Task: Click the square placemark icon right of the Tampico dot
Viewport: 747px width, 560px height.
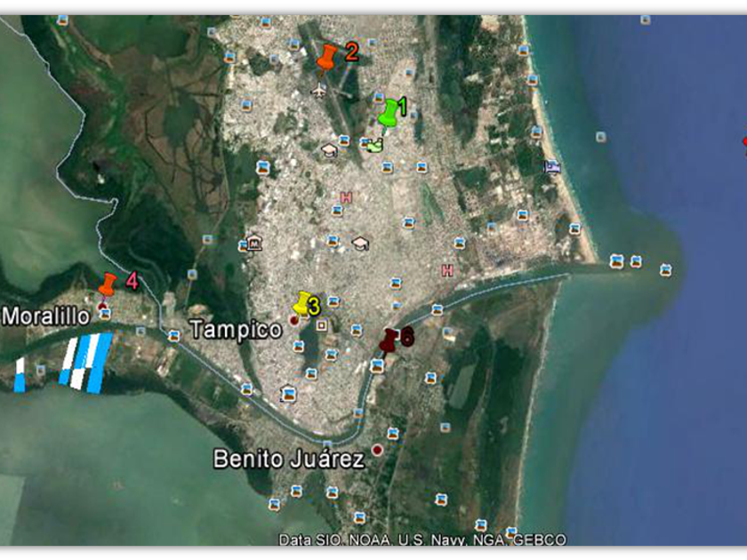Action: (322, 325)
